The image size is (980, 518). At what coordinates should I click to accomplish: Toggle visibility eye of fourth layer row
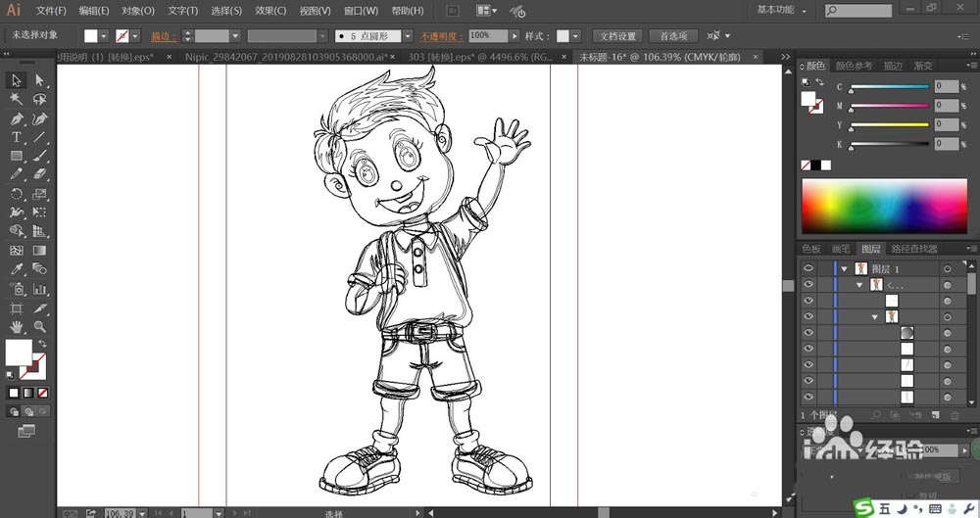[x=808, y=317]
